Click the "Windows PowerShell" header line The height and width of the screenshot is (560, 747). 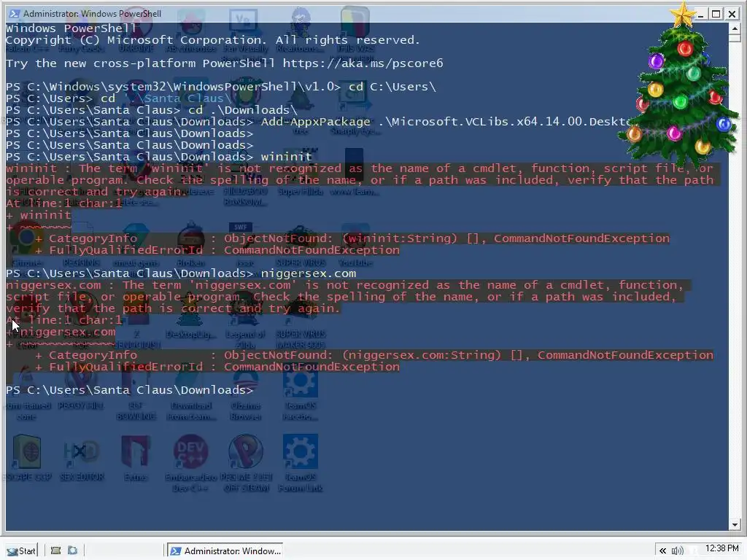pyautogui.click(x=71, y=28)
